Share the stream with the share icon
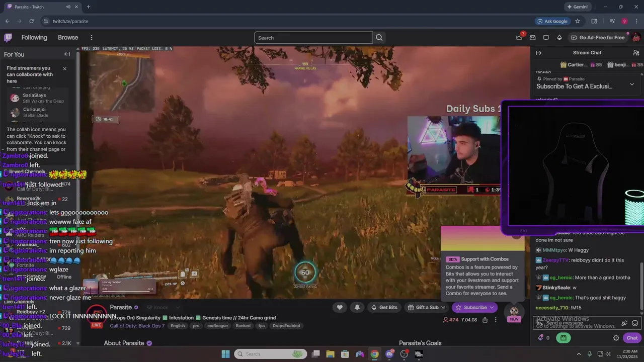 485,320
